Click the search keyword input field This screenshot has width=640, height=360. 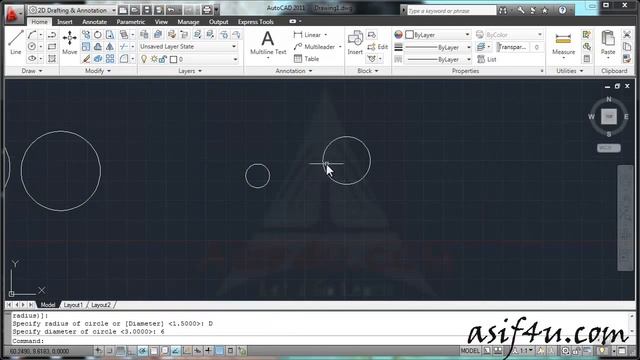pyautogui.click(x=451, y=11)
